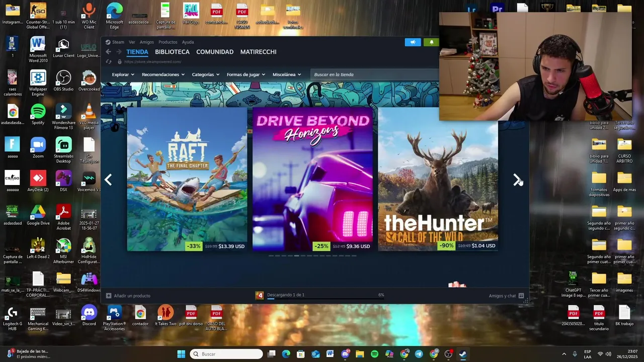Open theHunter Call of the Wild card
This screenshot has width=644, height=362.
(x=438, y=179)
